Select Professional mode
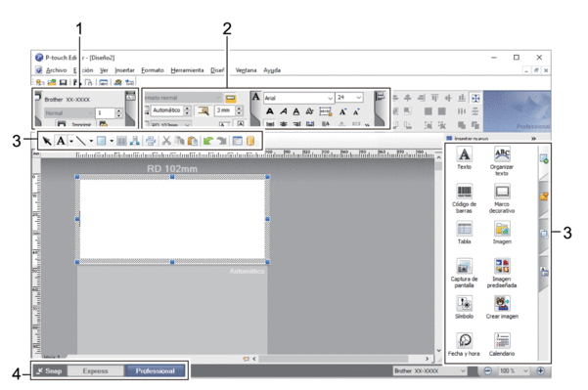Screen dimensions: 588x390 (155, 370)
